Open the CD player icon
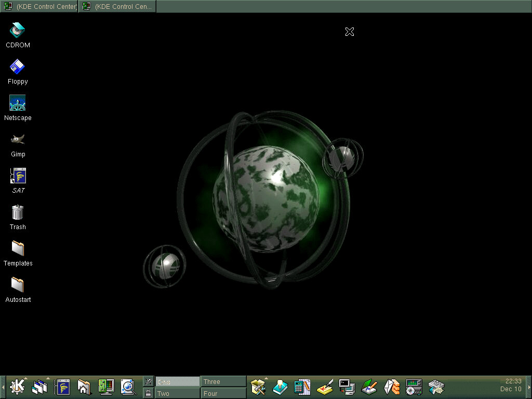532x399 pixels. click(414, 387)
